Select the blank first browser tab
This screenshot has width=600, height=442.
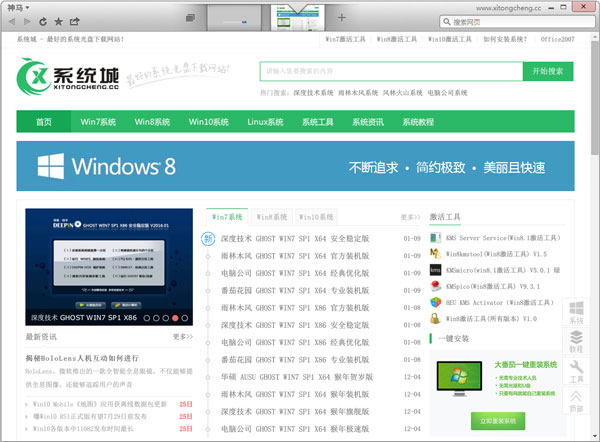(234, 18)
